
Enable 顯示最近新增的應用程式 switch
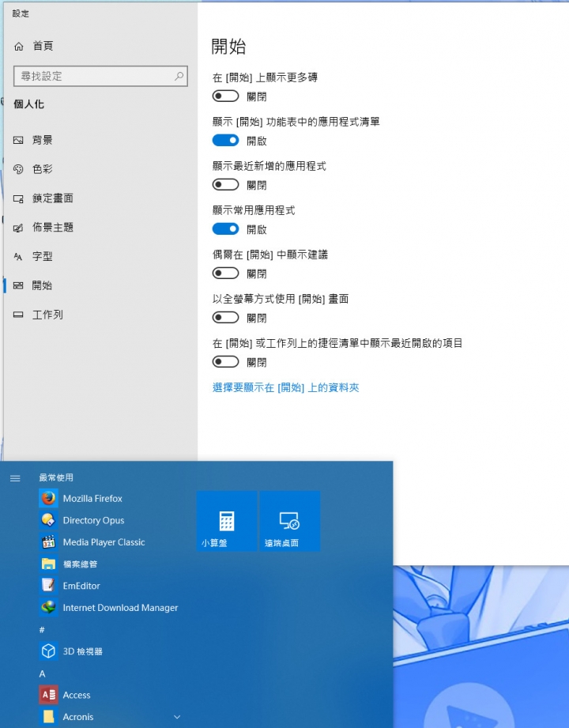[225, 185]
